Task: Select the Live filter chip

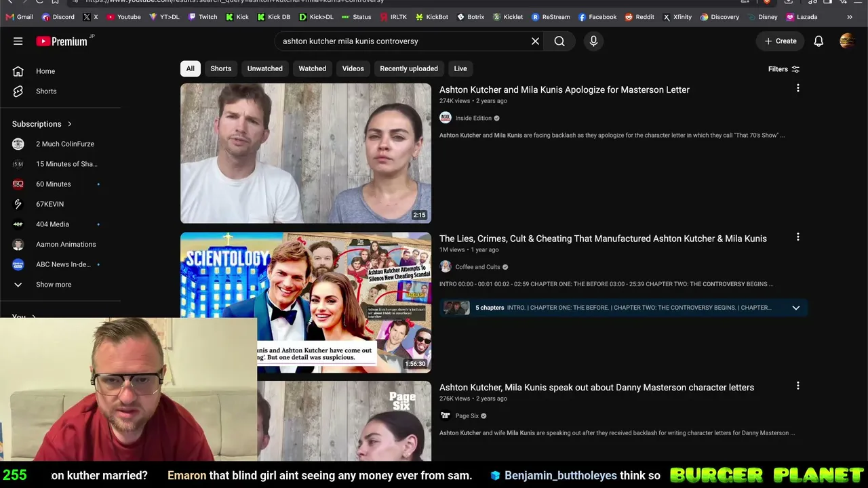Action: coord(460,68)
